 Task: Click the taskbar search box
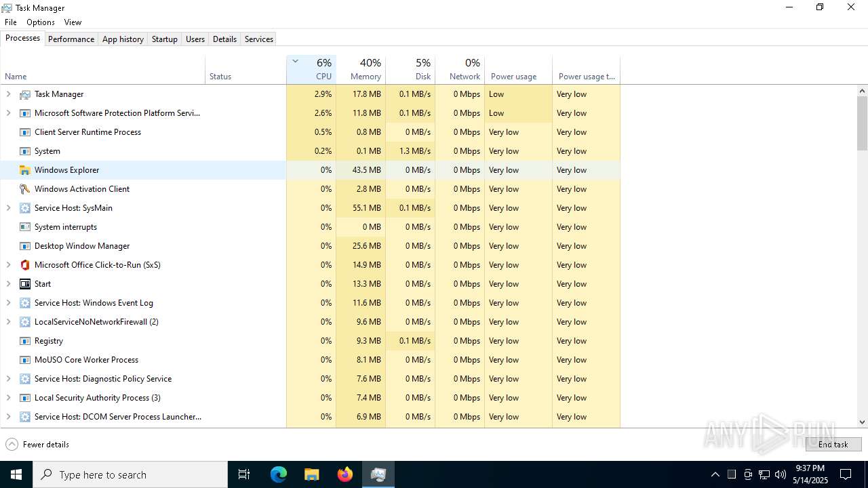(130, 474)
